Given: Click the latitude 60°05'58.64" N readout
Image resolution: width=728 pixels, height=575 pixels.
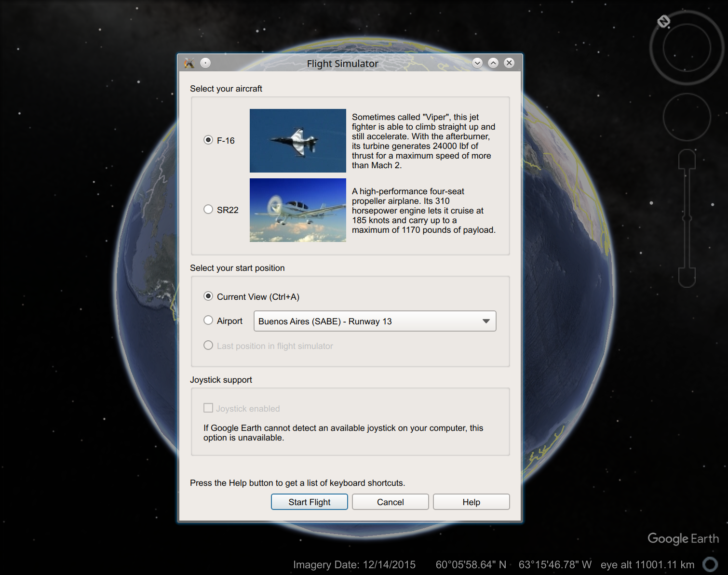Looking at the screenshot, I should point(471,565).
